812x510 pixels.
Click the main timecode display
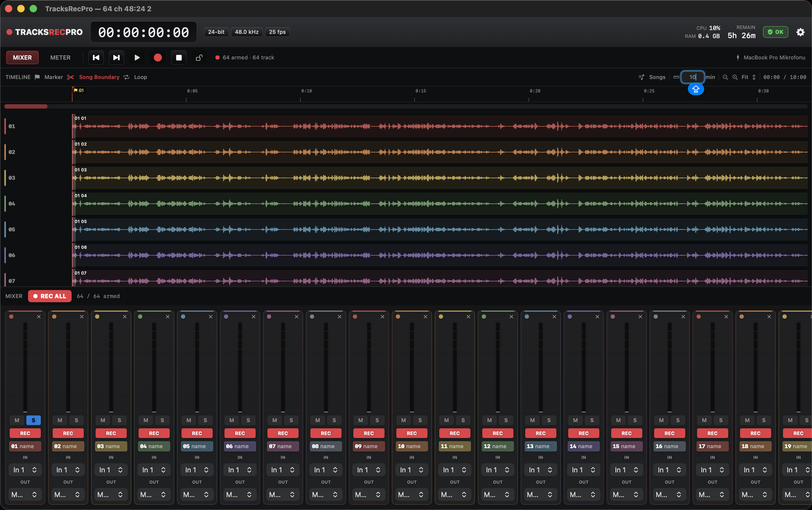tap(144, 33)
